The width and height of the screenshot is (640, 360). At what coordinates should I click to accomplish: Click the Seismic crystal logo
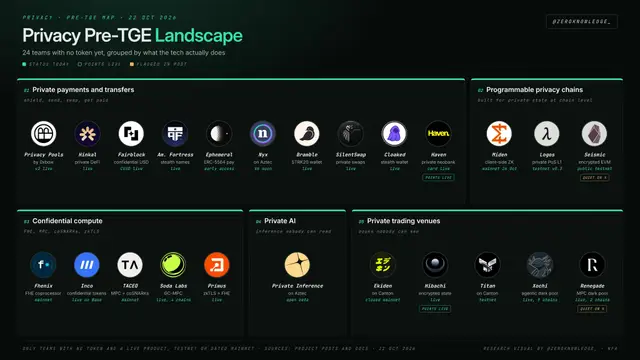tap(594, 133)
